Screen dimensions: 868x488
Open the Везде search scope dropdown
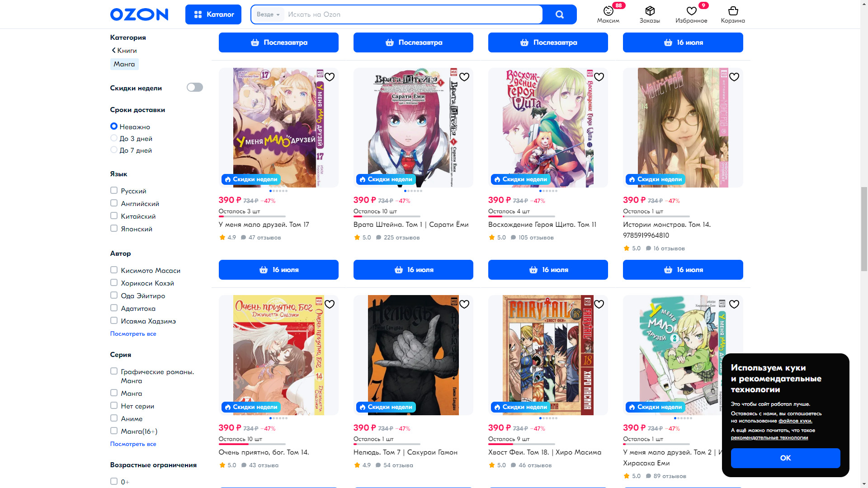tap(268, 14)
